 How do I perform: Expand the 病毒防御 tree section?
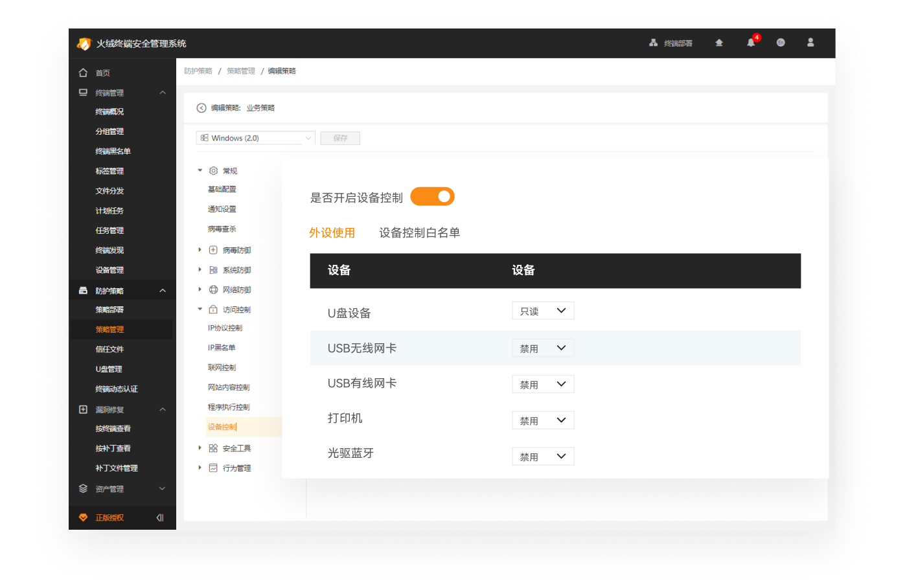pyautogui.click(x=200, y=249)
